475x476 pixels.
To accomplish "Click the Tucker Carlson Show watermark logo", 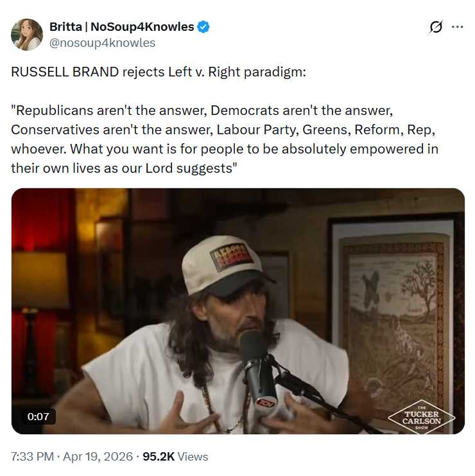I will (x=421, y=418).
